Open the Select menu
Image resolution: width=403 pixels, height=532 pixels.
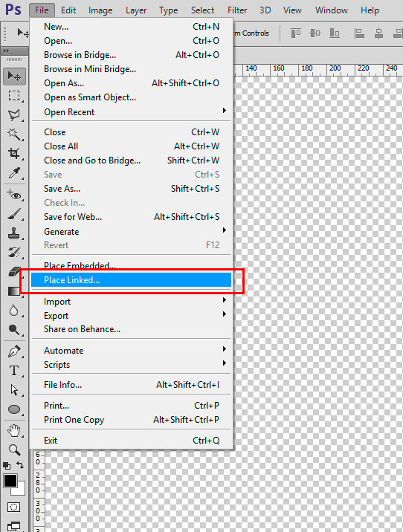click(202, 10)
